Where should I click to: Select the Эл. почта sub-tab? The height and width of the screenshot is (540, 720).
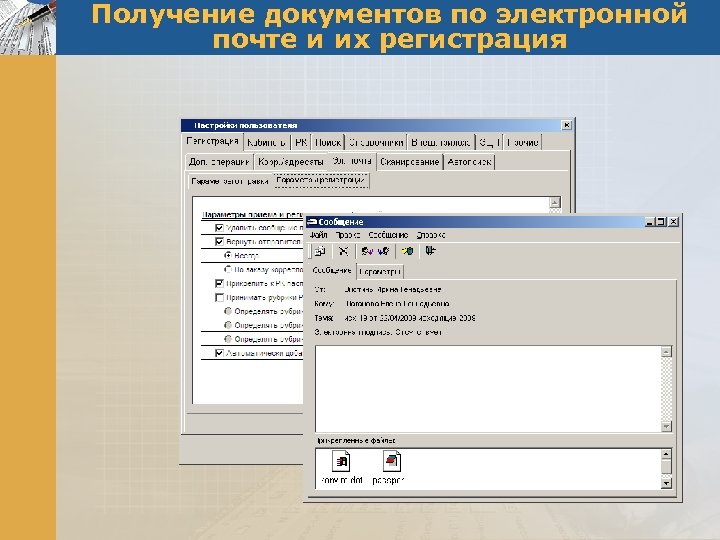click(352, 161)
